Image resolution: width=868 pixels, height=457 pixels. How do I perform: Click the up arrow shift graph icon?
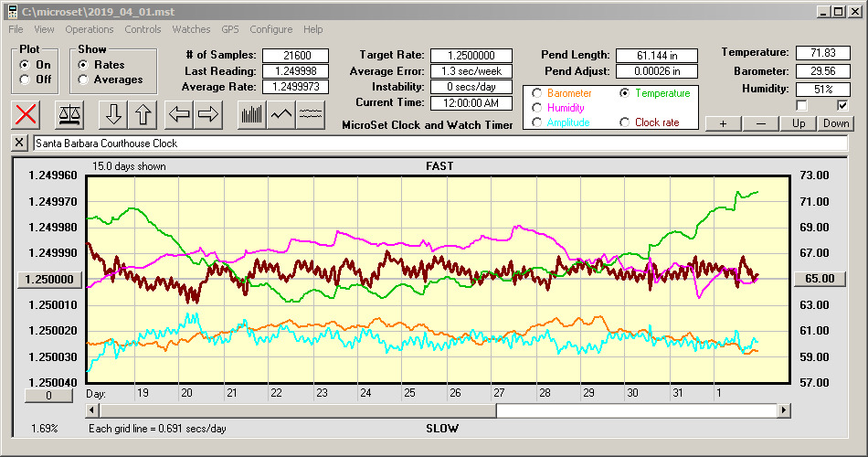click(143, 114)
